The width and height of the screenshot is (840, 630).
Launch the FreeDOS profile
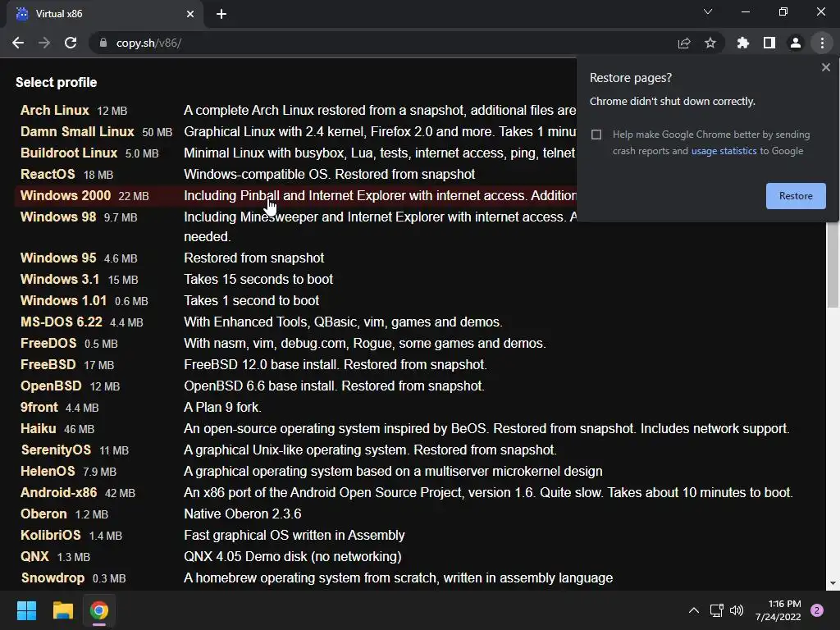click(x=48, y=344)
